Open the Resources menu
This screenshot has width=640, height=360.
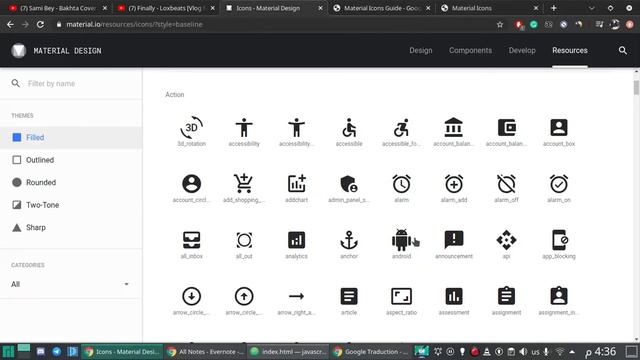[570, 50]
